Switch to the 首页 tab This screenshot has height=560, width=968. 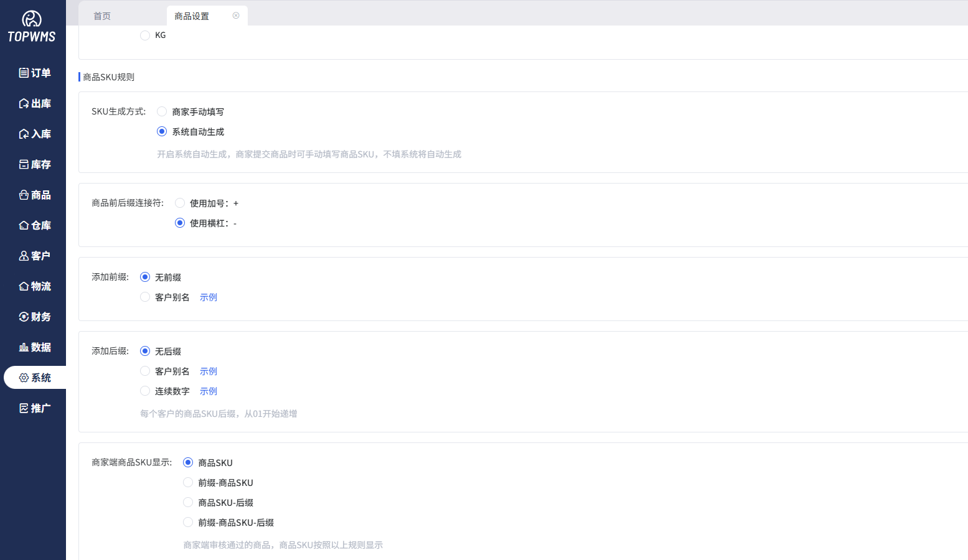click(102, 16)
